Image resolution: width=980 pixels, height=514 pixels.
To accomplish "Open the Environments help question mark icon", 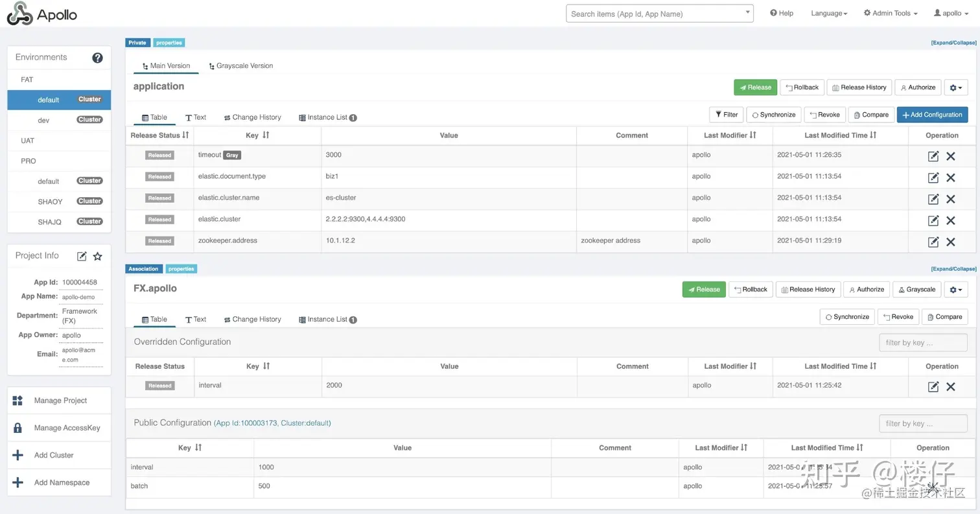I will 97,58.
